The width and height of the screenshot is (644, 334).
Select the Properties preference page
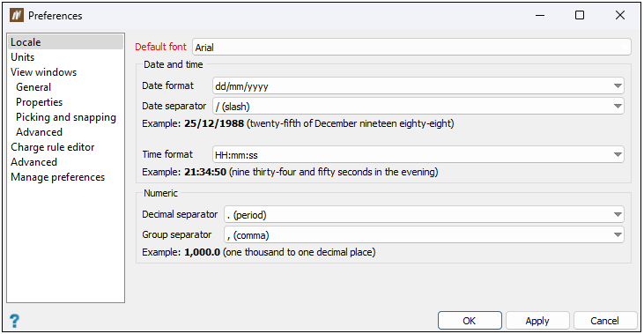[39, 102]
